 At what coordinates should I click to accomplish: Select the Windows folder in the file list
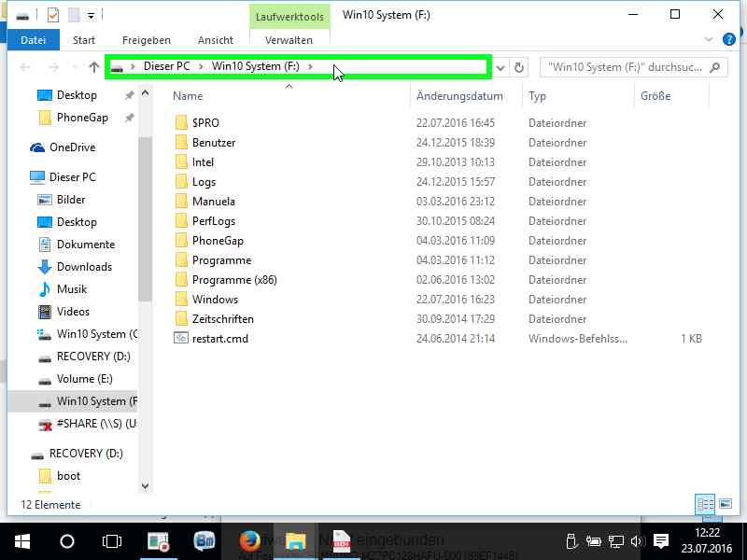click(x=215, y=299)
